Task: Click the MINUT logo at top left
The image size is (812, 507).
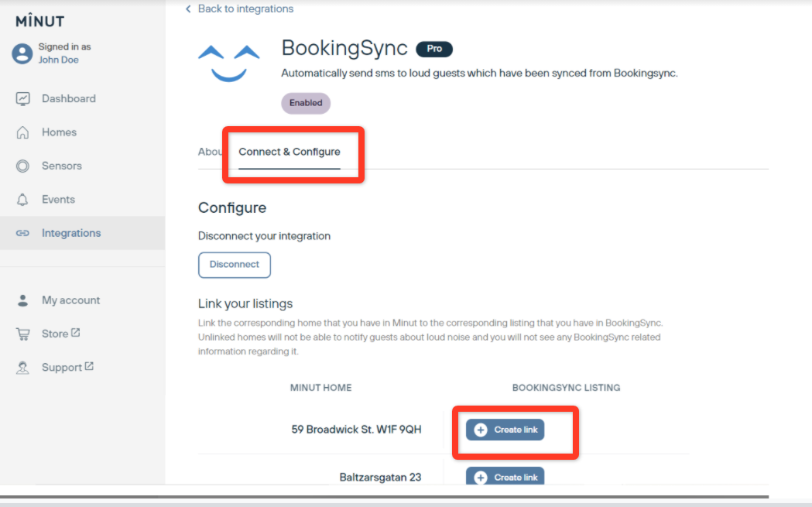Action: tap(39, 21)
